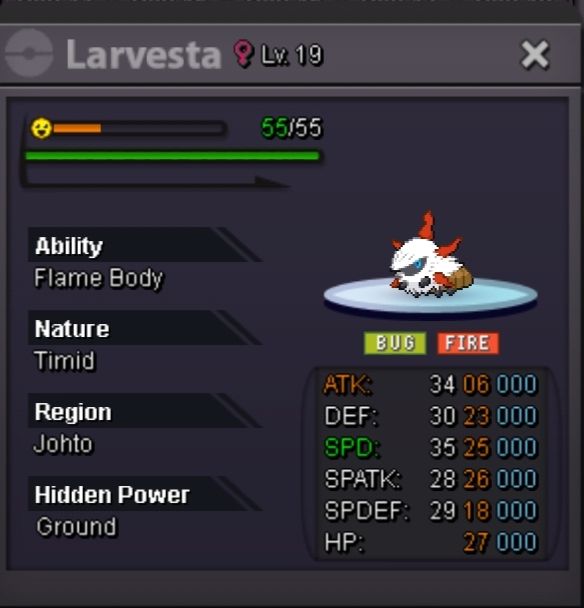
Task: Click the FIRE type badge
Action: [468, 343]
